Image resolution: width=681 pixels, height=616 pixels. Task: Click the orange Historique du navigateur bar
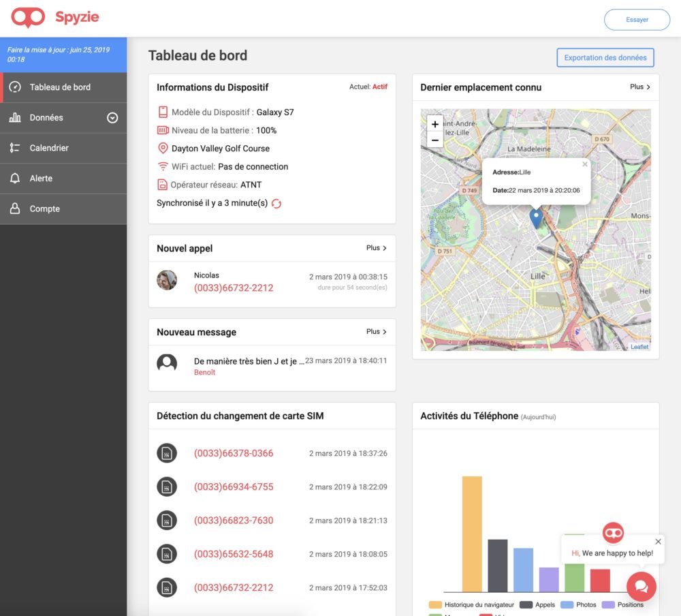472,534
